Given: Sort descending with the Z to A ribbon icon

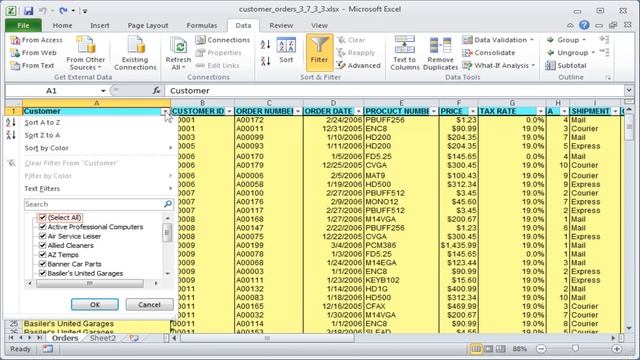Looking at the screenshot, I should coord(265,61).
